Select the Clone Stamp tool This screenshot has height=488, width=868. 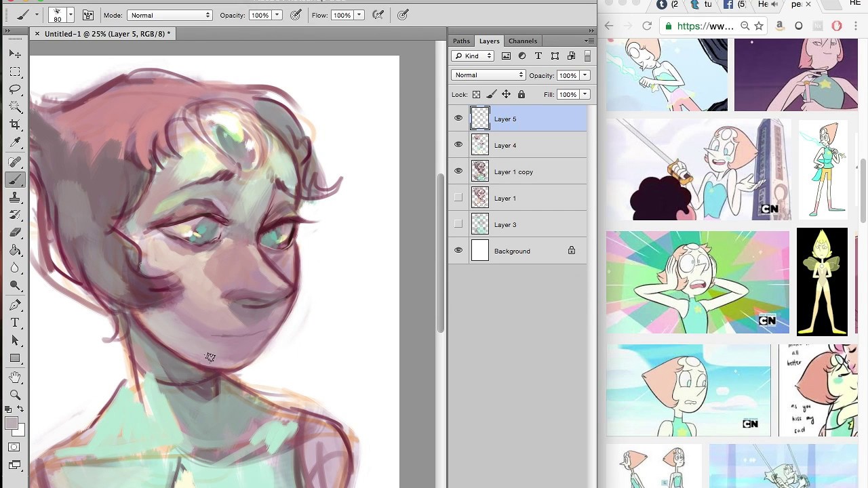15,197
